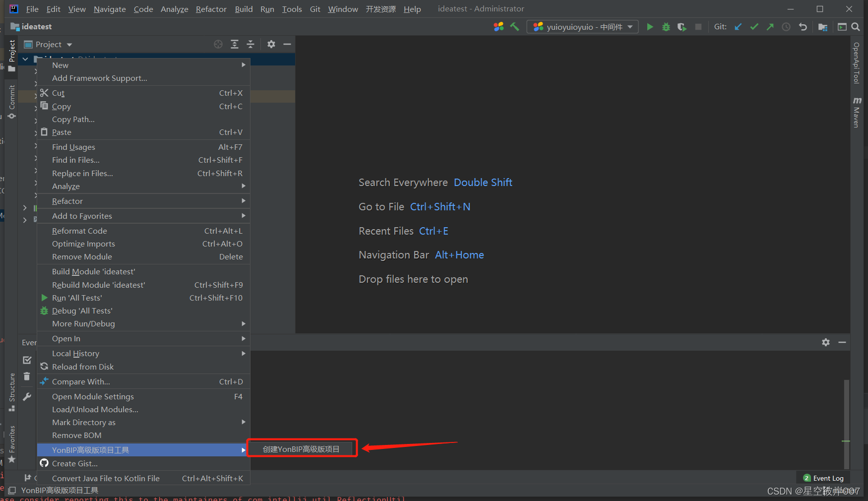The height and width of the screenshot is (501, 868).
Task: Choose Reformat Code menu entry
Action: (x=144, y=231)
